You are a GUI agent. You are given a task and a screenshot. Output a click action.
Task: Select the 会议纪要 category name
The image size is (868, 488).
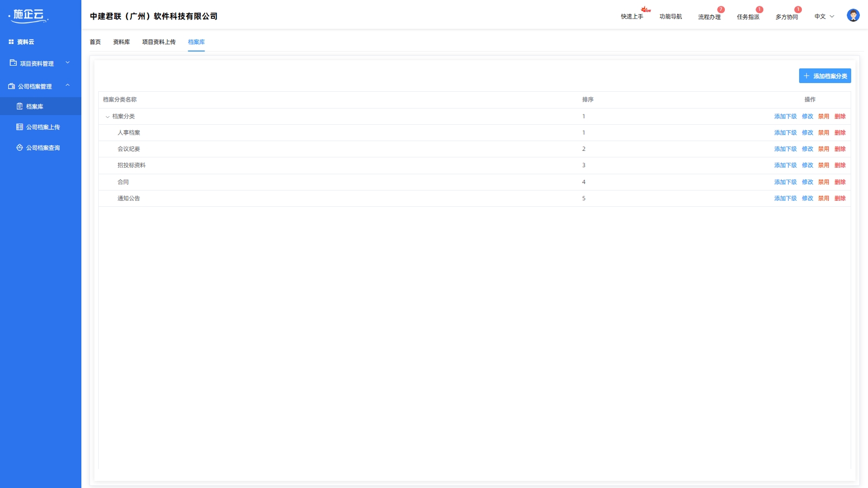pyautogui.click(x=129, y=149)
